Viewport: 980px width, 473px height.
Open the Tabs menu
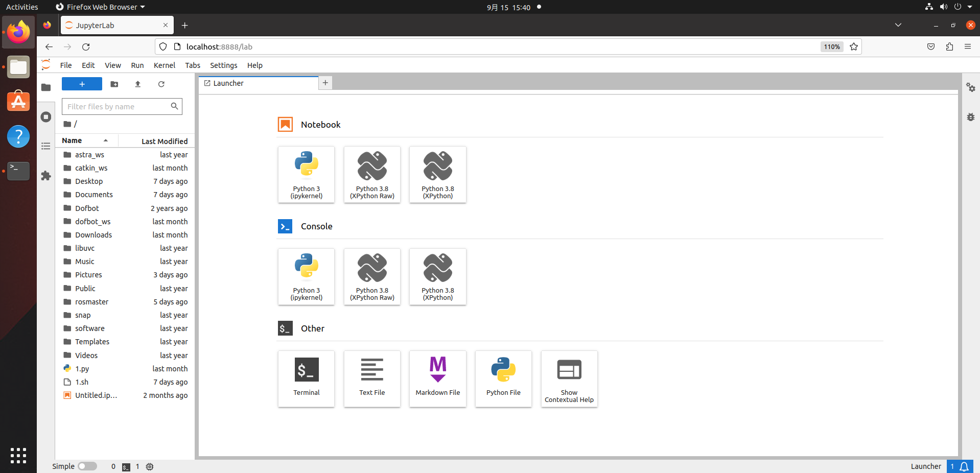point(193,65)
